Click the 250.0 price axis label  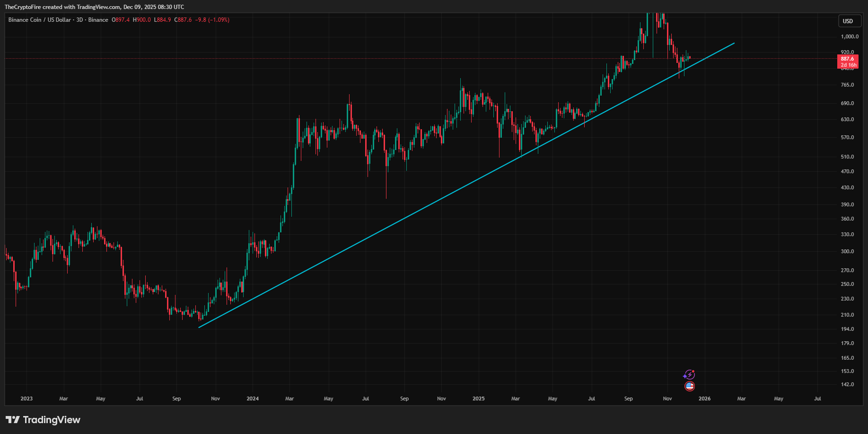tap(848, 284)
